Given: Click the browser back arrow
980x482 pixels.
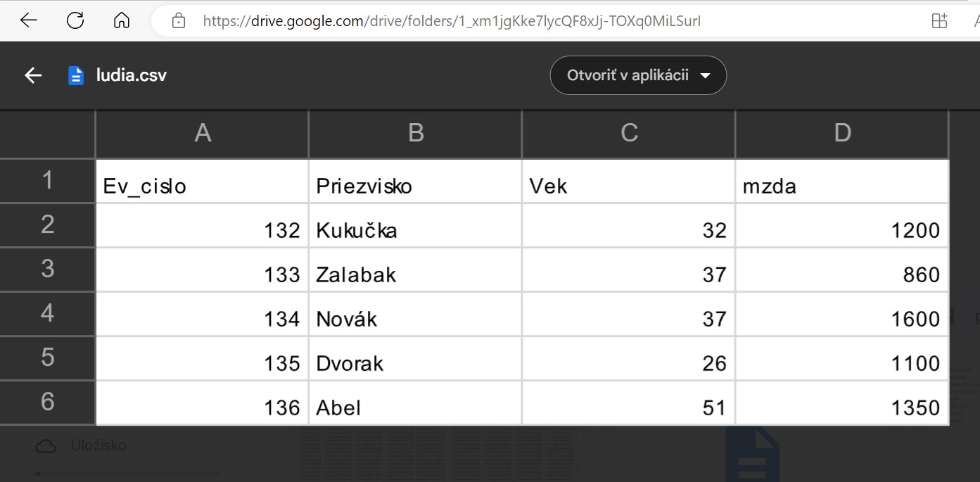Looking at the screenshot, I should [x=29, y=20].
